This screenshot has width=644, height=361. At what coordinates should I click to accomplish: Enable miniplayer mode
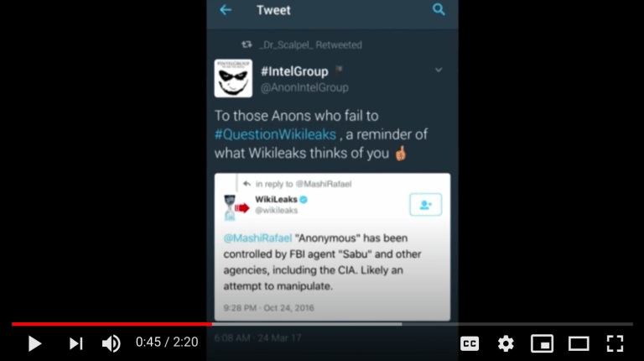[542, 343]
